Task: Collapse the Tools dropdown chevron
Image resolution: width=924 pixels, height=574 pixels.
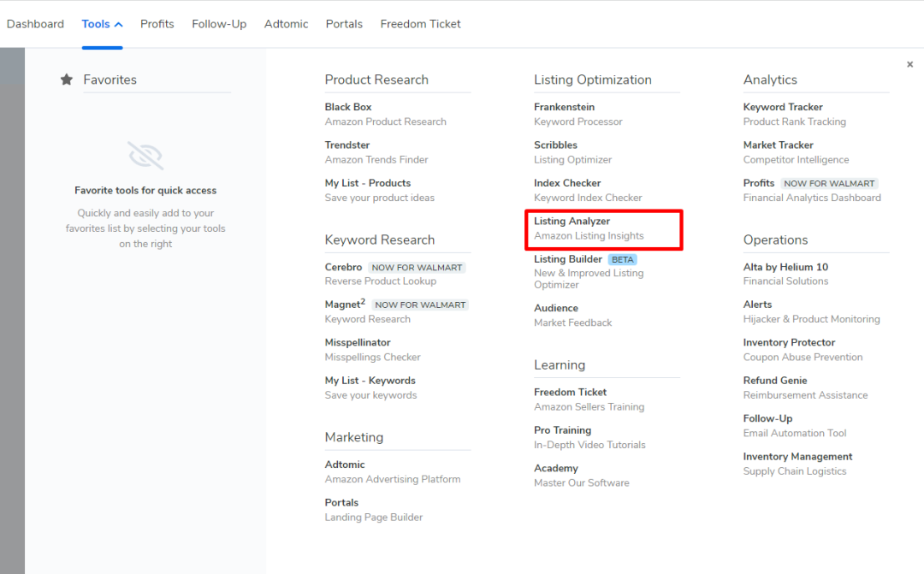Action: (x=118, y=25)
